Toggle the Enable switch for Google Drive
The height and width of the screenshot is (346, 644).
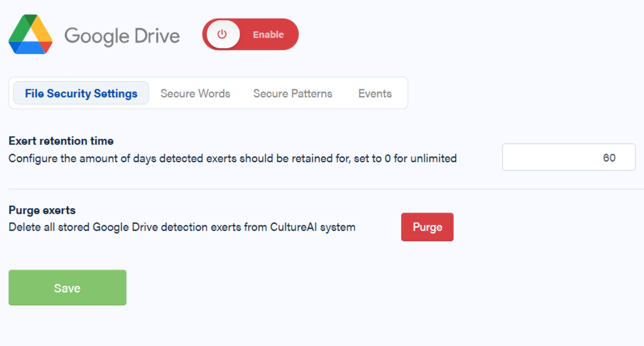[x=250, y=34]
